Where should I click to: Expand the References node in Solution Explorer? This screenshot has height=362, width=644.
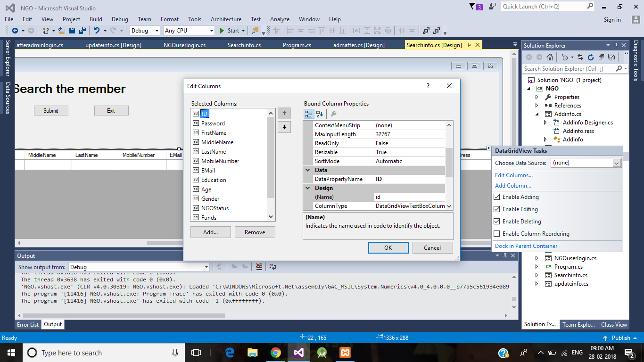click(537, 106)
